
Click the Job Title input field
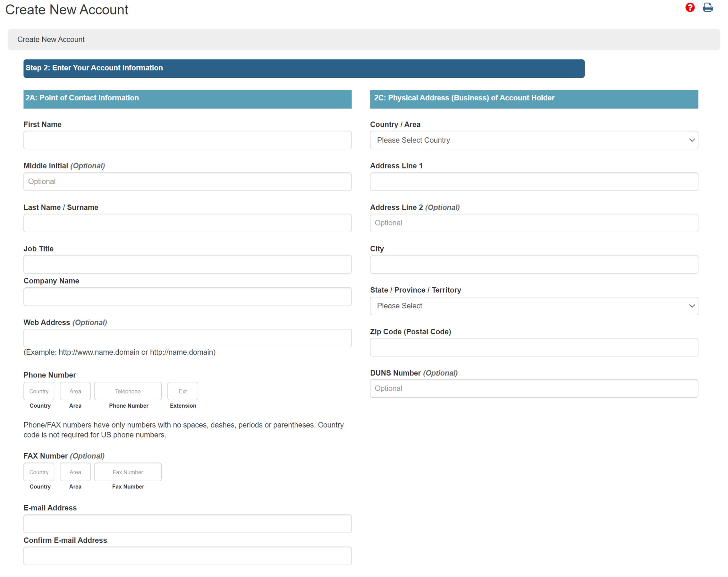coord(187,264)
